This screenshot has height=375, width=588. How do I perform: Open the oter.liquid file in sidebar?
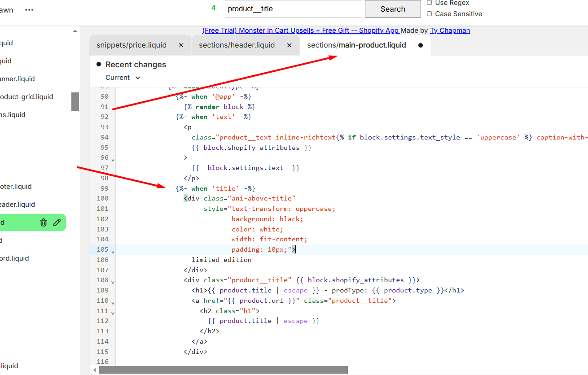point(16,187)
